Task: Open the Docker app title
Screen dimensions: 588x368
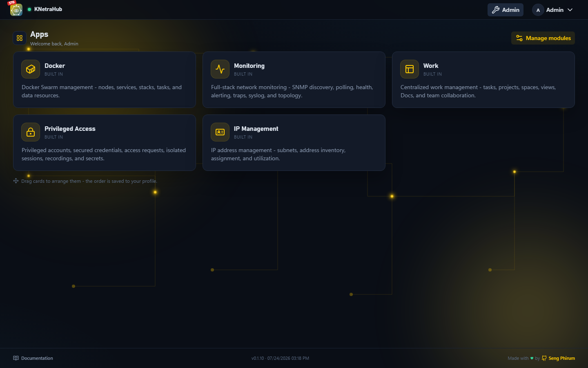Action: coord(55,66)
